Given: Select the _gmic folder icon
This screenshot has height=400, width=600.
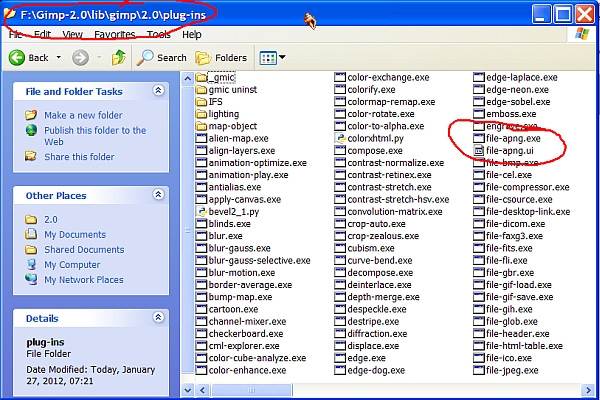Looking at the screenshot, I should click(x=201, y=77).
